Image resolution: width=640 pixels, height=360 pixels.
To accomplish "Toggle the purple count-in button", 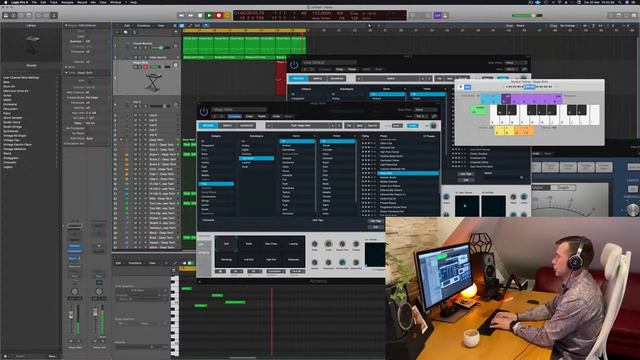I will pos(438,16).
